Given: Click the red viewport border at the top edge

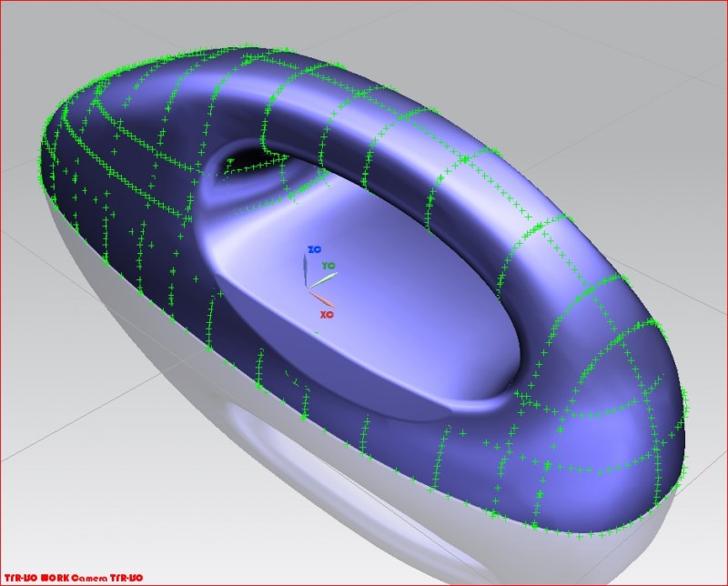Looking at the screenshot, I should [364, 1].
